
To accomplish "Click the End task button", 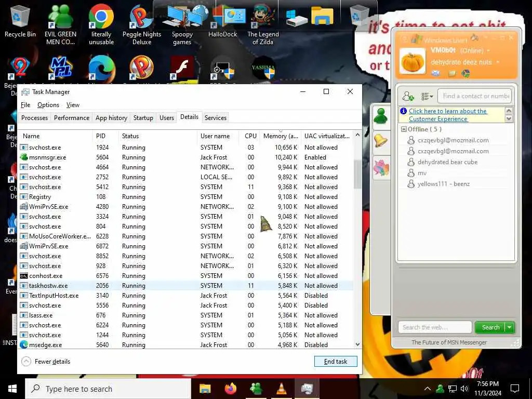I will 336,362.
